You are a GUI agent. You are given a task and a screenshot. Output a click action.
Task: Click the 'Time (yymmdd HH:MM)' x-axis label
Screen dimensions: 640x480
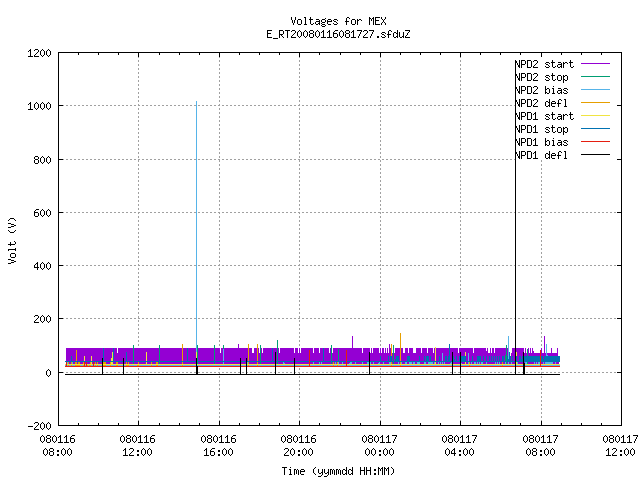(338, 471)
